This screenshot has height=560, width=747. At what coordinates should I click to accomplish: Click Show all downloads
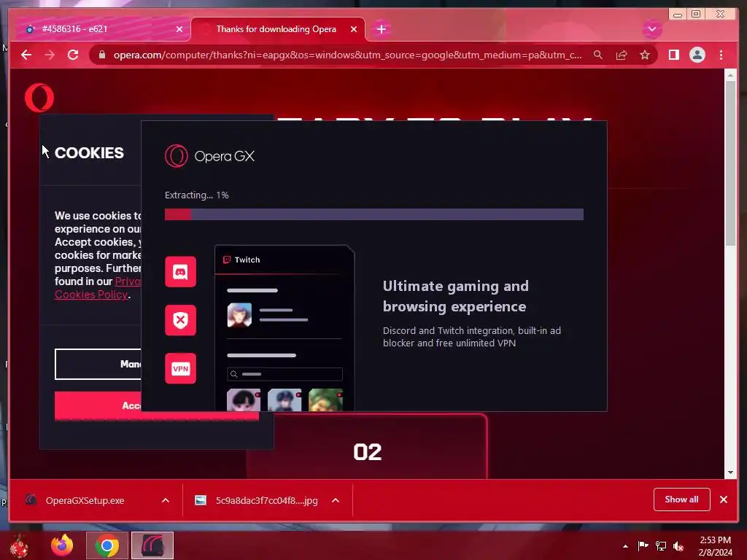[681, 499]
